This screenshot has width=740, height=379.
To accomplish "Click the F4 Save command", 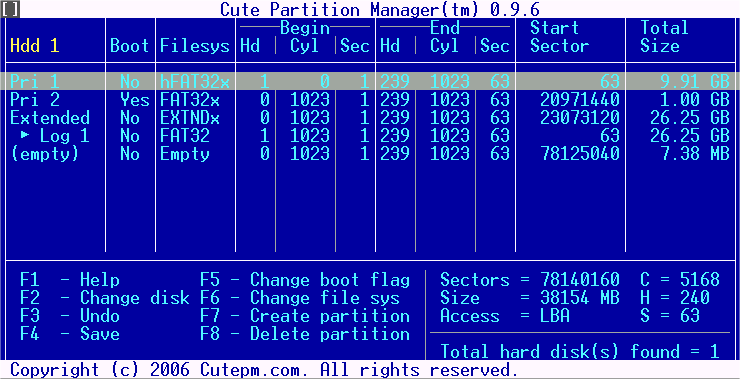I will pyautogui.click(x=70, y=334).
